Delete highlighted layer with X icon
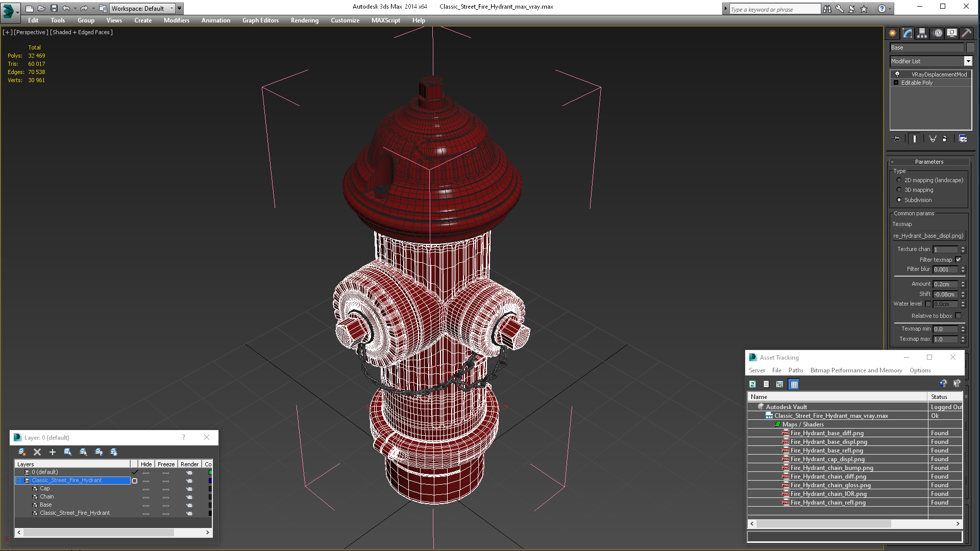This screenshot has height=551, width=980. 37,452
